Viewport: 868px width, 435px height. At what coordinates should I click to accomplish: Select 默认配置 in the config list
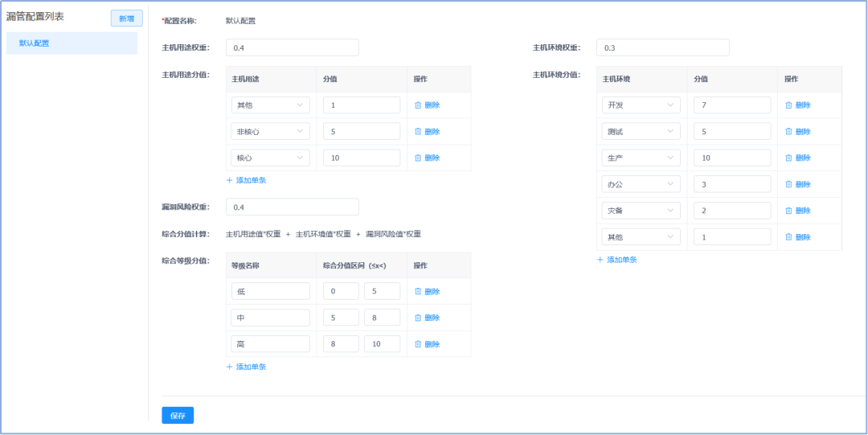click(x=72, y=43)
